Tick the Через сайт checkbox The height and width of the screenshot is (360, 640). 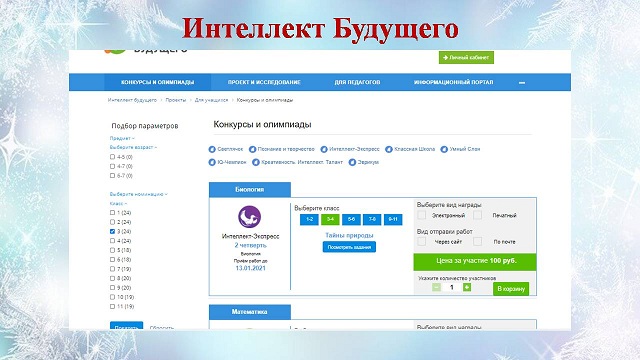[422, 242]
